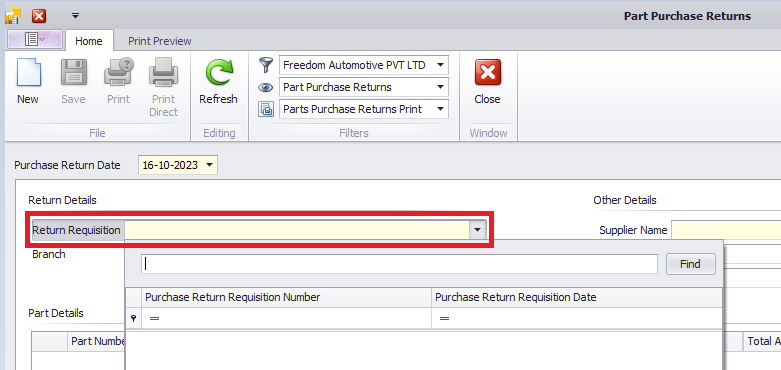Click the Supplier Name input field
Viewport: 781px width, 370px height.
coord(726,230)
